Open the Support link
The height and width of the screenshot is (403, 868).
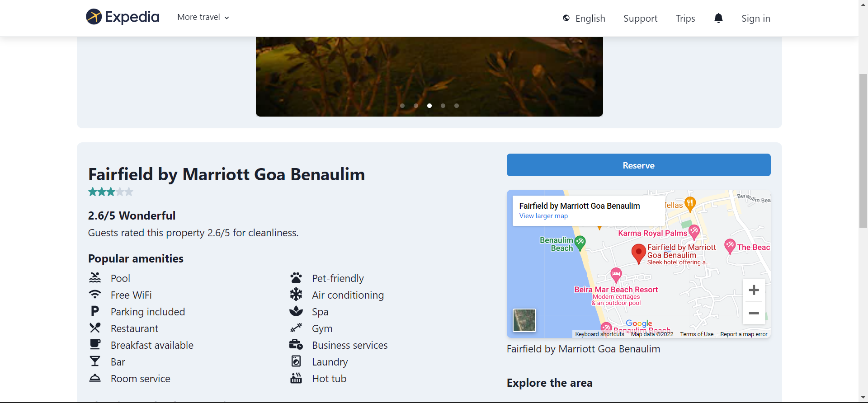click(x=640, y=19)
